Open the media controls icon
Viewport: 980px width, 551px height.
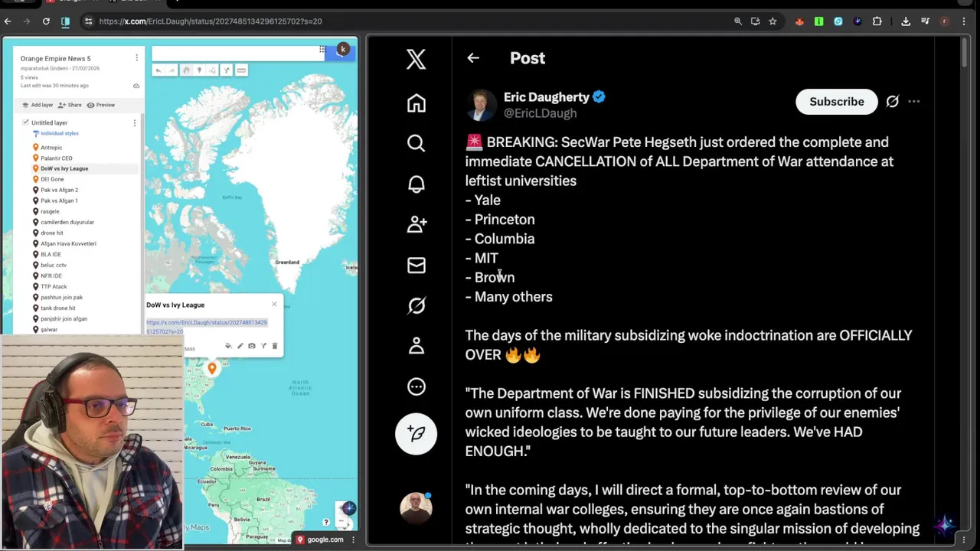925,21
